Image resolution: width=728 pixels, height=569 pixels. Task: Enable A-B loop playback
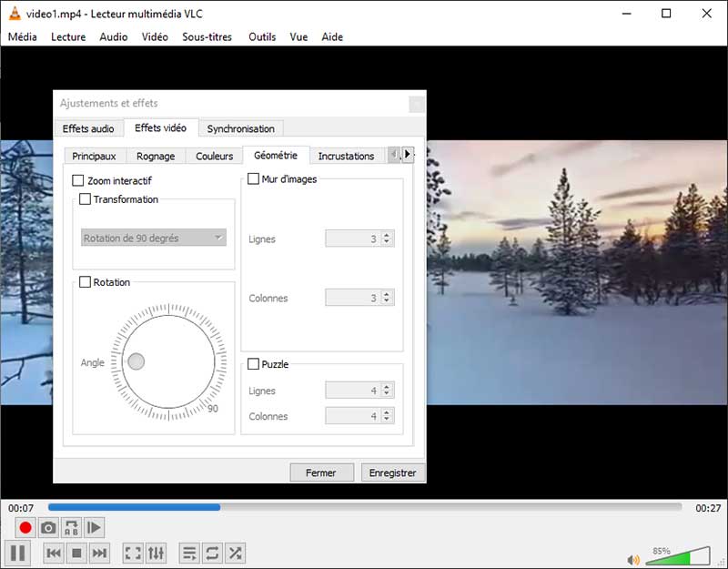pos(73,527)
